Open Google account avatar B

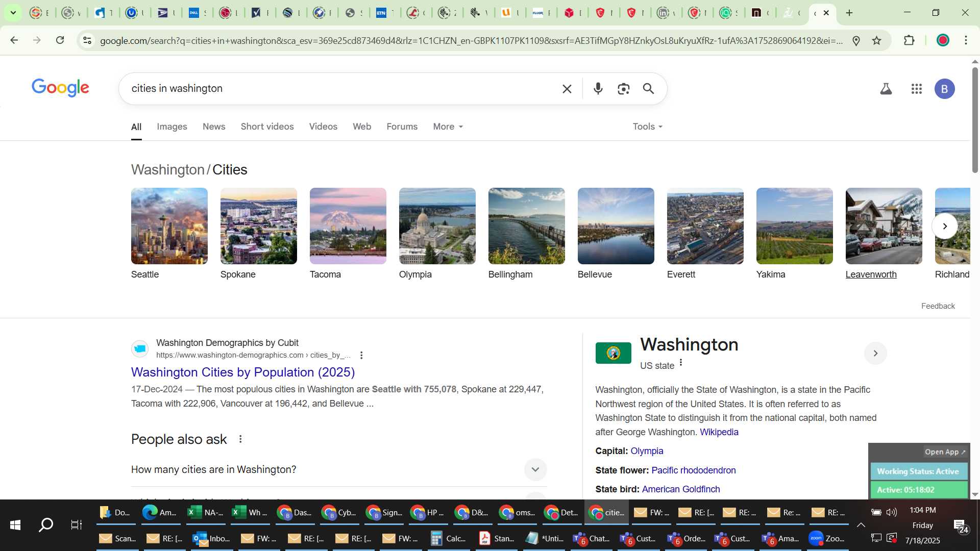point(944,89)
